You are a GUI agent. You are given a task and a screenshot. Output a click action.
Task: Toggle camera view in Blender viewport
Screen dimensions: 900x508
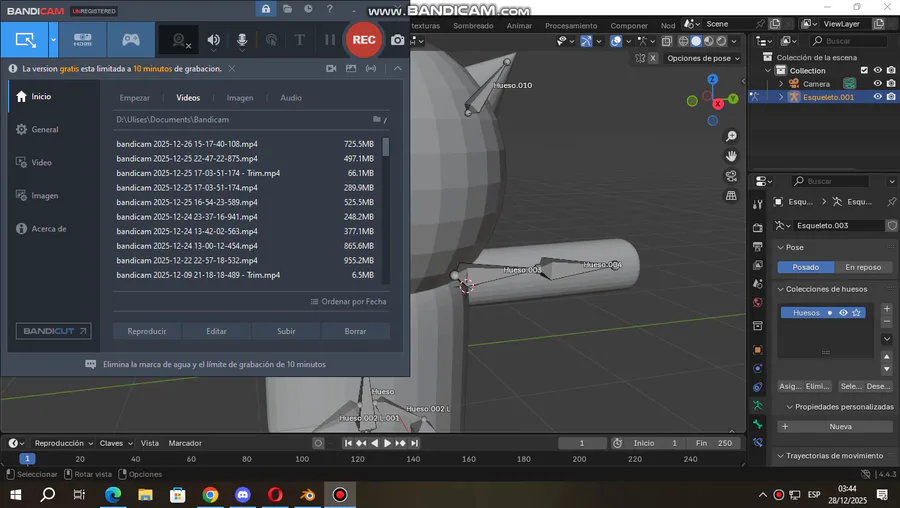(731, 176)
